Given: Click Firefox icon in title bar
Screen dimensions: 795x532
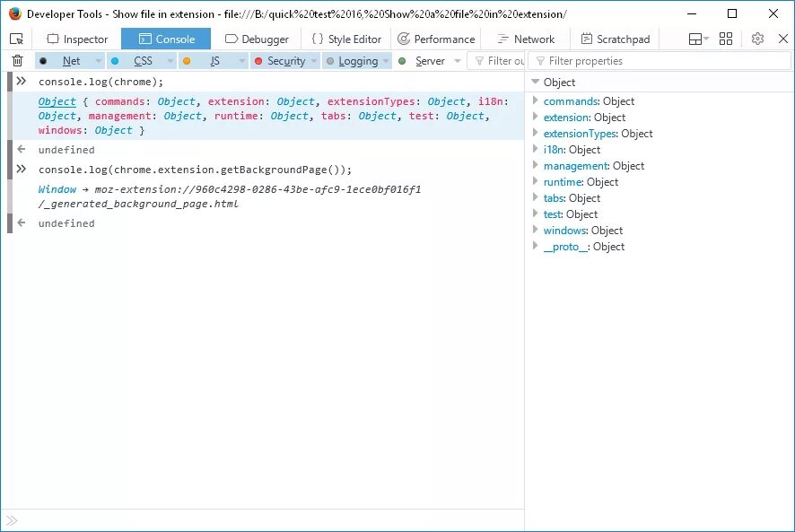Looking at the screenshot, I should point(15,13).
